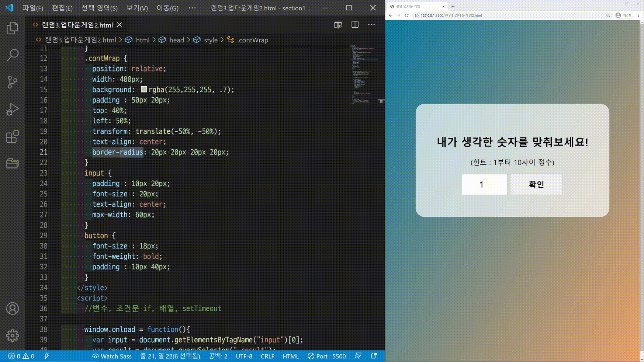Open the 선택 영역(S) menu
The width and height of the screenshot is (644, 362).
pos(100,8)
